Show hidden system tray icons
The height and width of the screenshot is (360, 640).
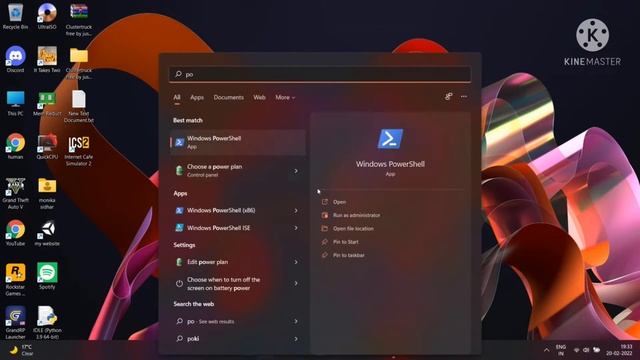point(547,350)
